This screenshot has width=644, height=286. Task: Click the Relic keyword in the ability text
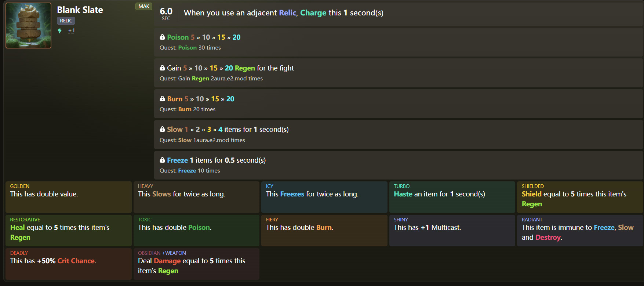coord(287,13)
